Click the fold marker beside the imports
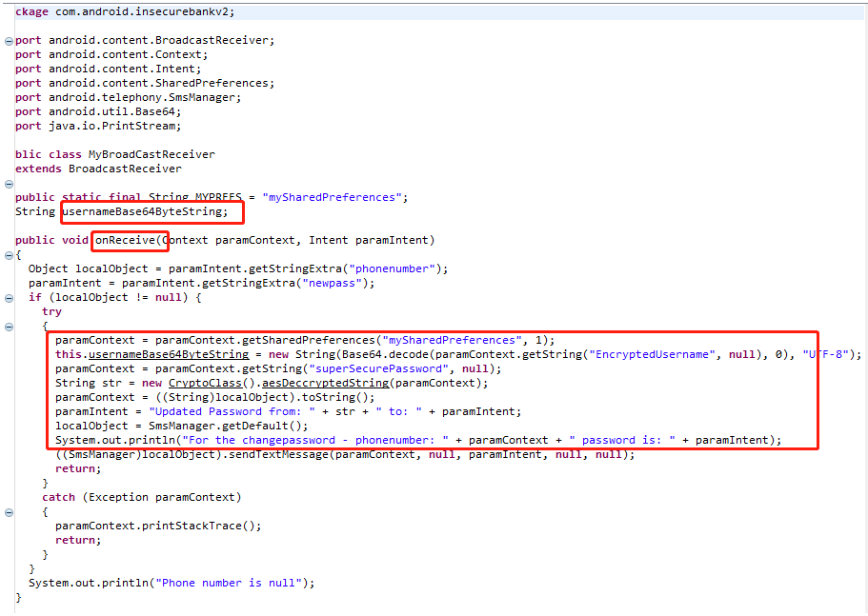 [8, 40]
